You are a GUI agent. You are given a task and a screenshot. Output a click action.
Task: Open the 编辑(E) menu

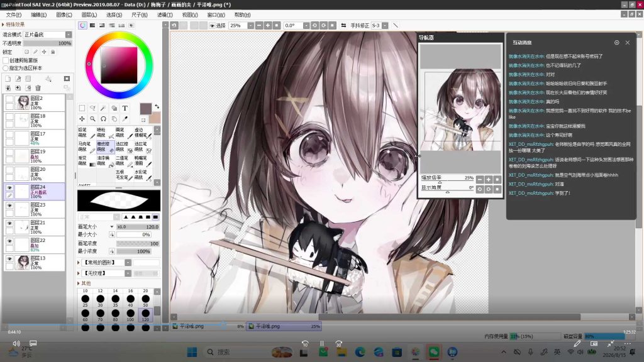tap(38, 15)
